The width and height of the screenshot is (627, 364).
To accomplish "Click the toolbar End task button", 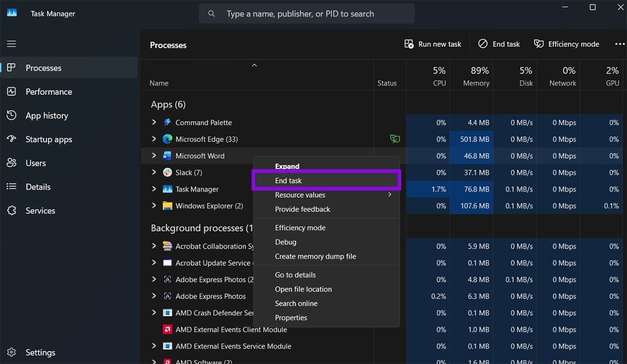I will (x=499, y=44).
